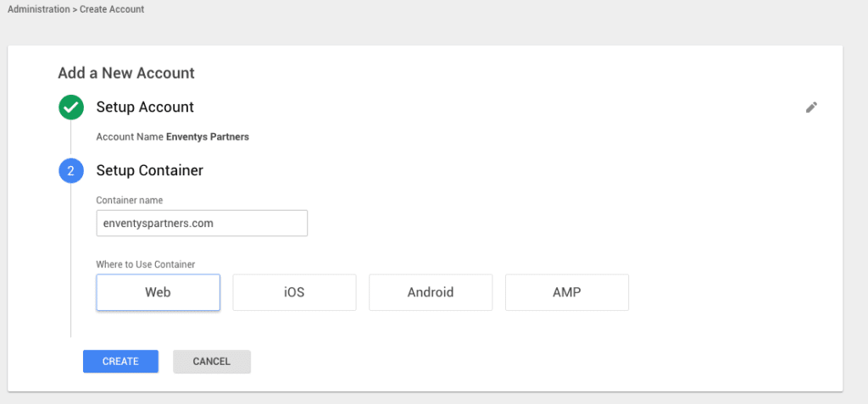868x404 pixels.
Task: Cancel the new account setup
Action: (212, 362)
